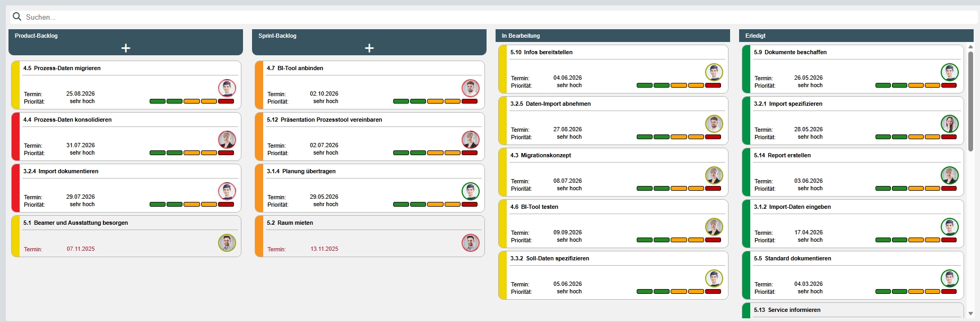Open avatar on card 3.2.5 Daten-Import abnehmen

coord(714,124)
